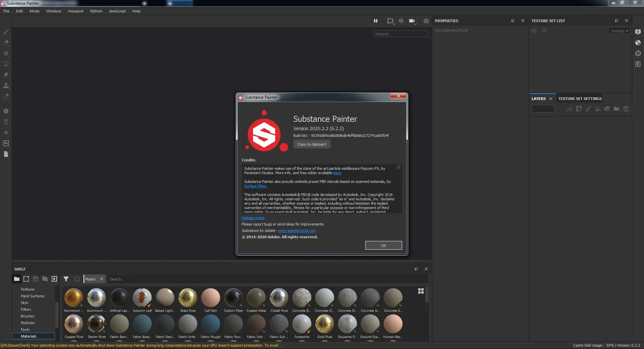This screenshot has height=349, width=644.
Task: Toggle the hidden assets icon in Shelf
Action: click(x=45, y=279)
